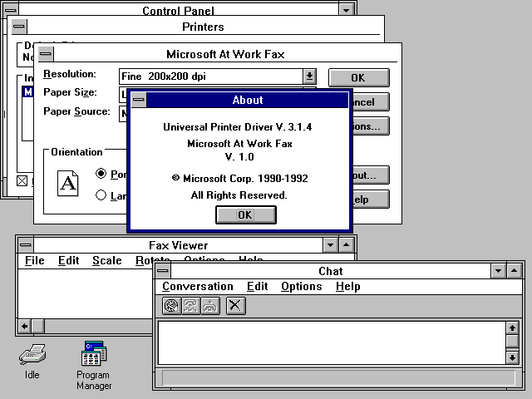Click the Chat scroll up arrow
Viewport: 532px width, 399px height.
click(512, 328)
